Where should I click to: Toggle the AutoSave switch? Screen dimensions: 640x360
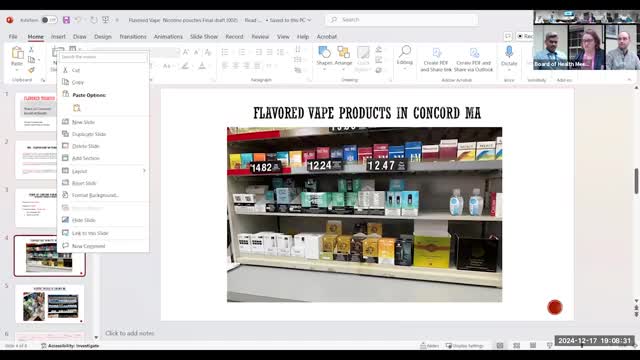[49, 20]
